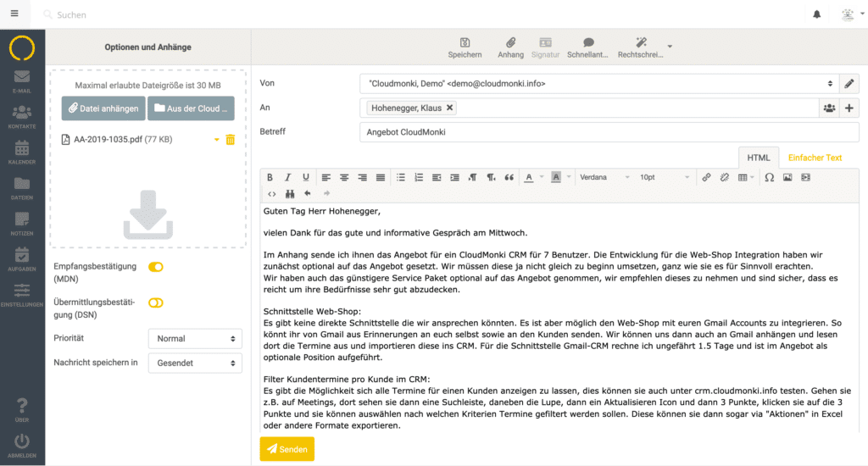
Task: Open 10pt font size dropdown
Action: tap(665, 178)
